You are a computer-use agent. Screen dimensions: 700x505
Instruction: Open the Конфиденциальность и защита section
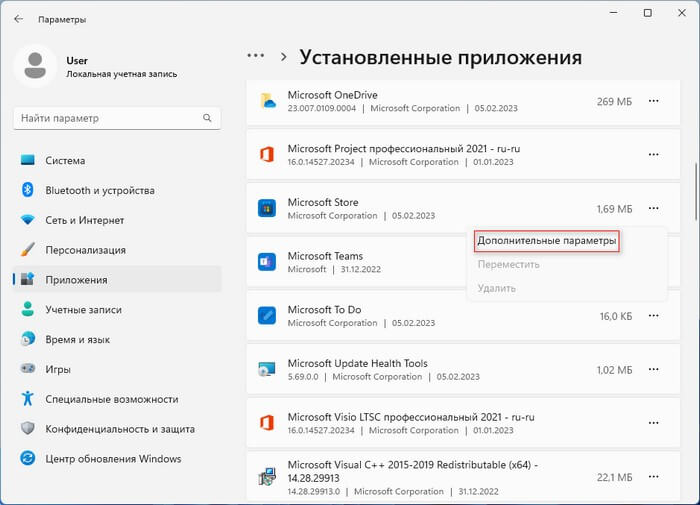117,429
